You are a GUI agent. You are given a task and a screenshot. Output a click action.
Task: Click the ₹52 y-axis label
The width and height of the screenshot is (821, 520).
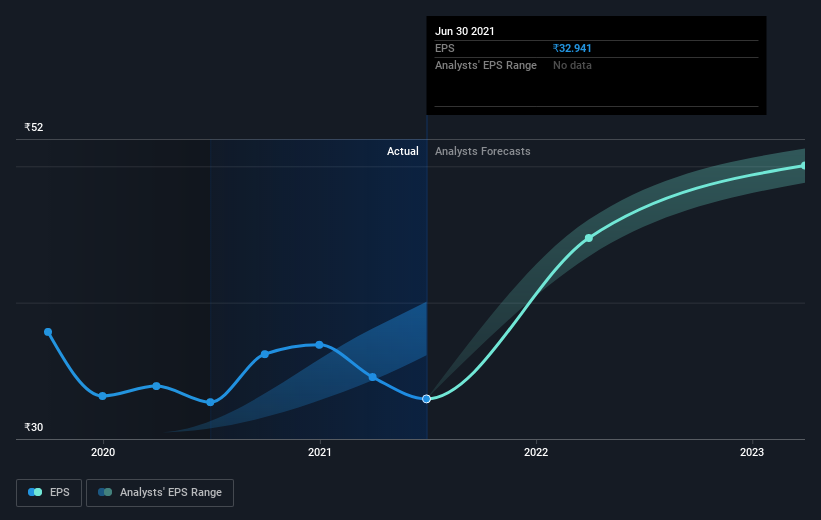(34, 127)
